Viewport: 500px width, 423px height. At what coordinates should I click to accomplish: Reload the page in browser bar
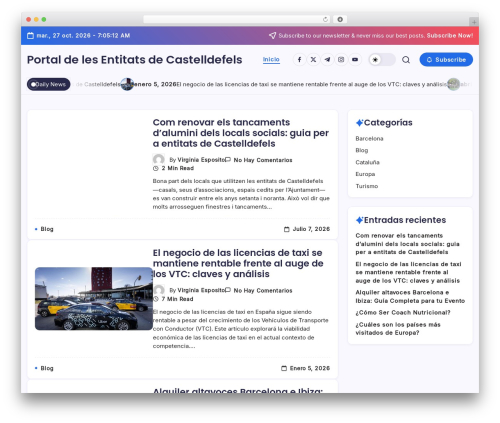325,19
